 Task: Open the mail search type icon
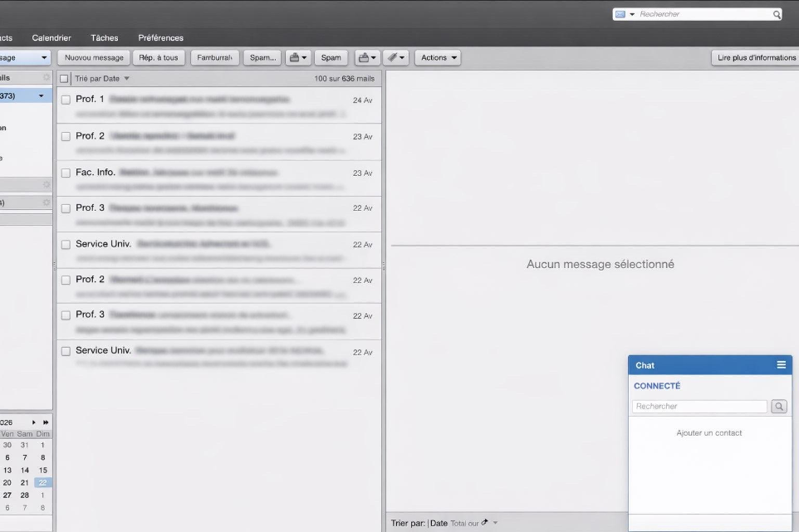pos(624,14)
